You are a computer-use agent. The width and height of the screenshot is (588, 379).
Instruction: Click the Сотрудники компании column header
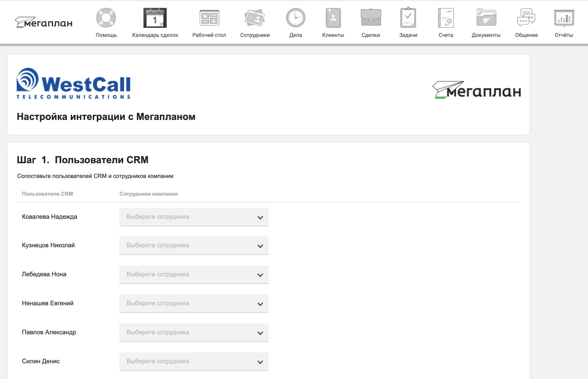click(149, 194)
